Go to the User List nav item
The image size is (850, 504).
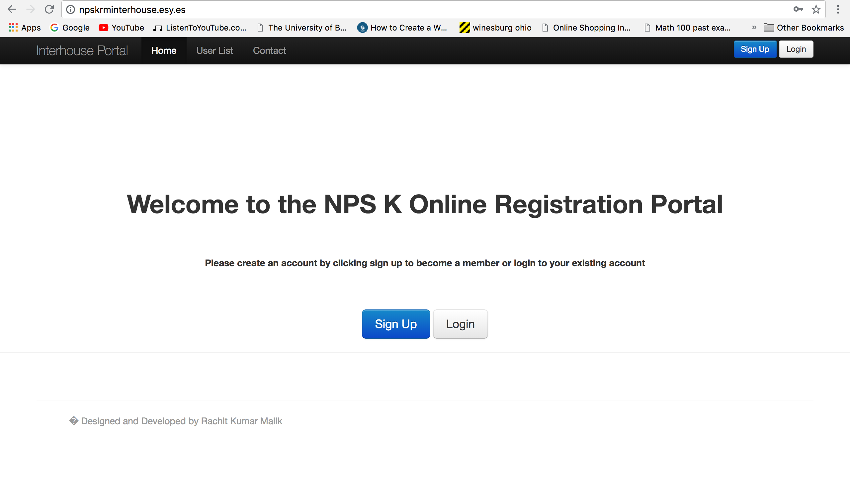click(214, 50)
